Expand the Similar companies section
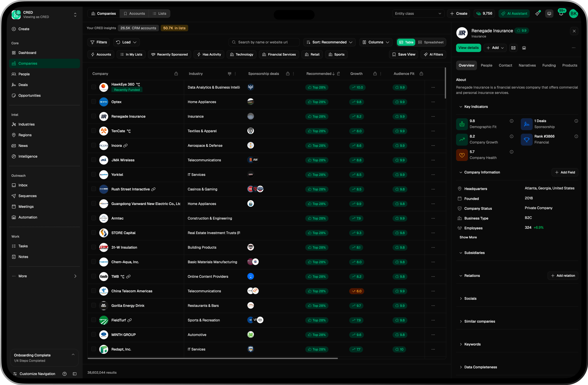588x385 pixels. coord(477,321)
